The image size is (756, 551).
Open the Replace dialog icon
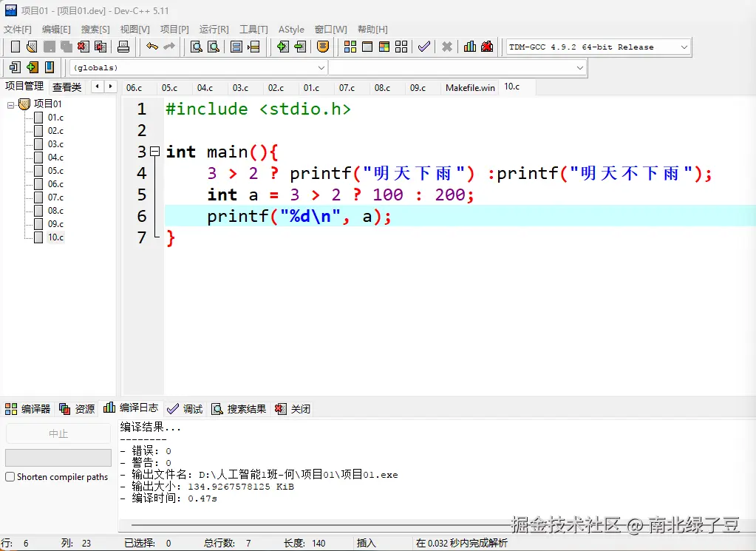tap(213, 47)
